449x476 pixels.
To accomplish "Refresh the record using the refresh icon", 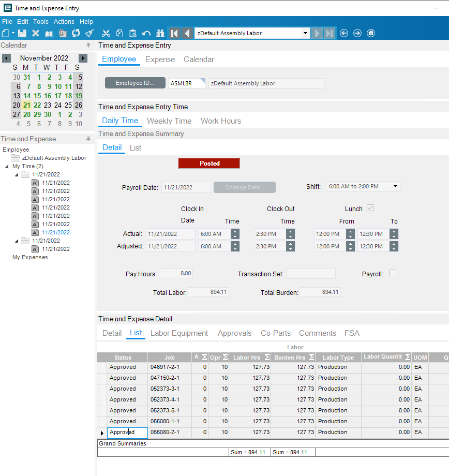I will (76, 33).
